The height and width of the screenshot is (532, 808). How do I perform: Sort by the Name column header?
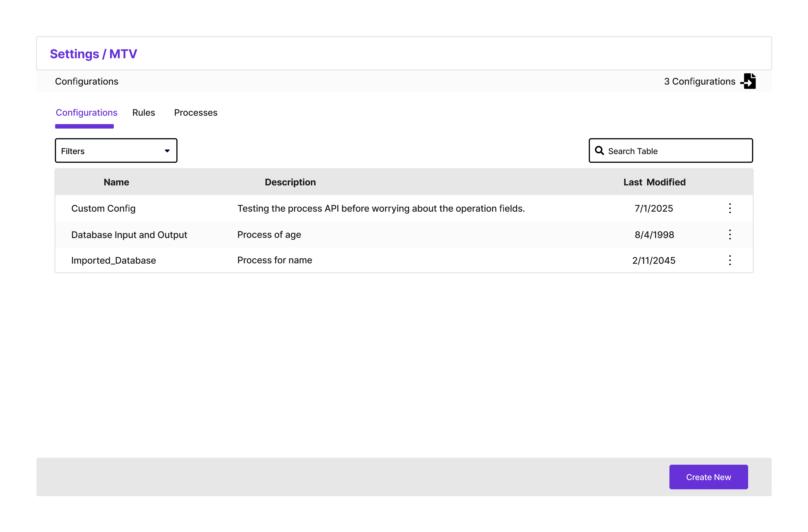point(116,182)
